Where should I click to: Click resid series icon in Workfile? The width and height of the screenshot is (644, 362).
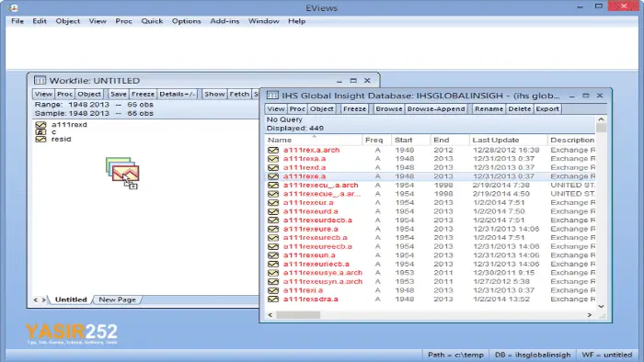40,140
